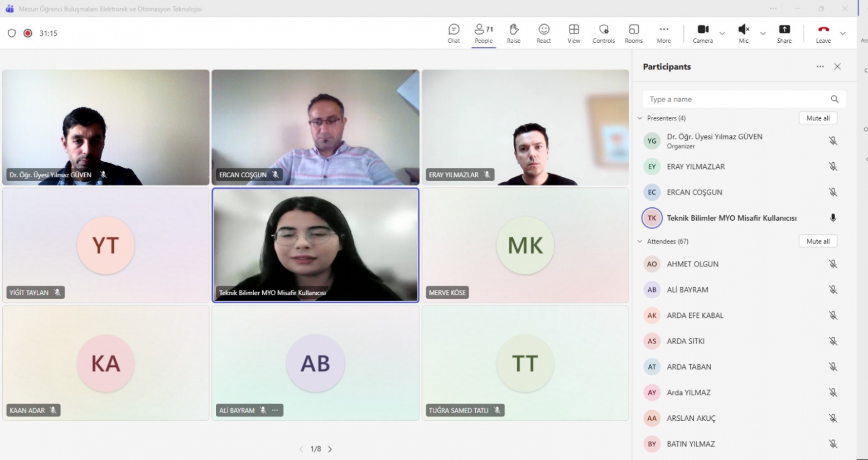
Task: Open meeting Controls
Action: coord(604,33)
